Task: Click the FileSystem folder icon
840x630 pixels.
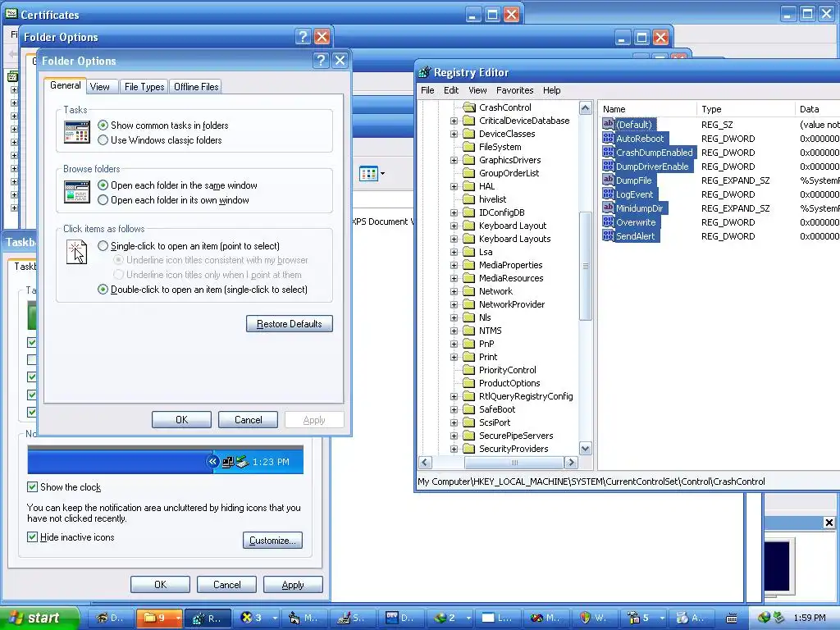Action: [x=468, y=147]
